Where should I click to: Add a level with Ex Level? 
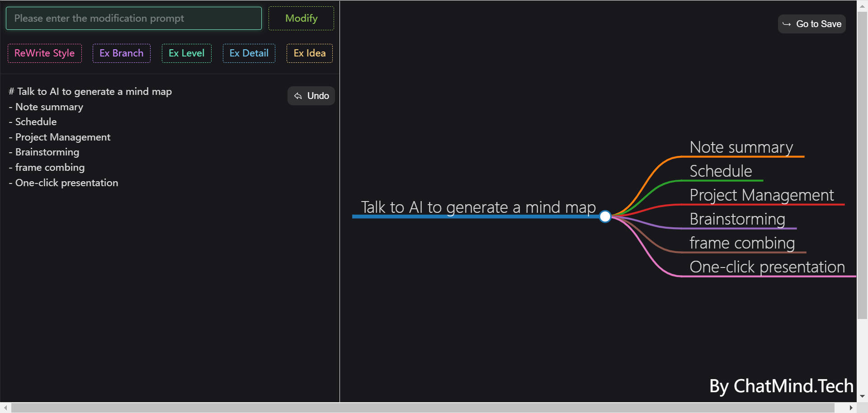click(186, 53)
